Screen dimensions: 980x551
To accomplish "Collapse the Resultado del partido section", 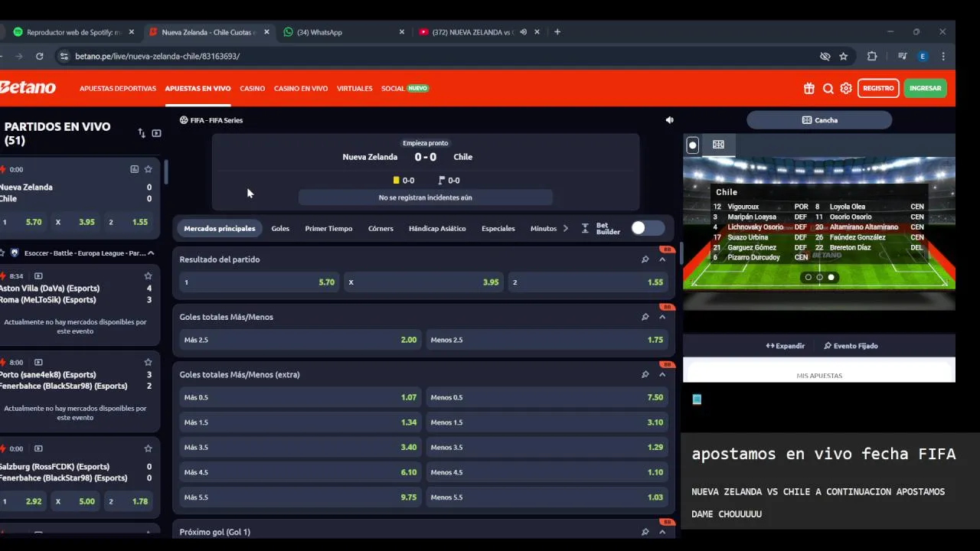I will pyautogui.click(x=662, y=259).
